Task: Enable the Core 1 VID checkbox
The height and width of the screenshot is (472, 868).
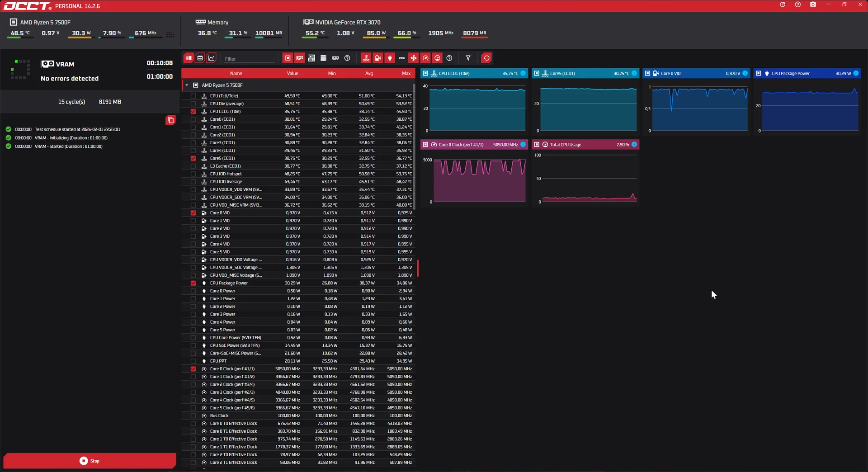Action: click(x=193, y=221)
